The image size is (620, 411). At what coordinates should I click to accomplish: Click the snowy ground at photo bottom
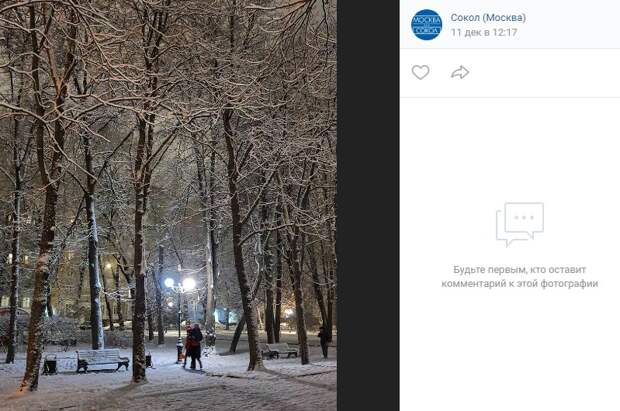point(168,394)
